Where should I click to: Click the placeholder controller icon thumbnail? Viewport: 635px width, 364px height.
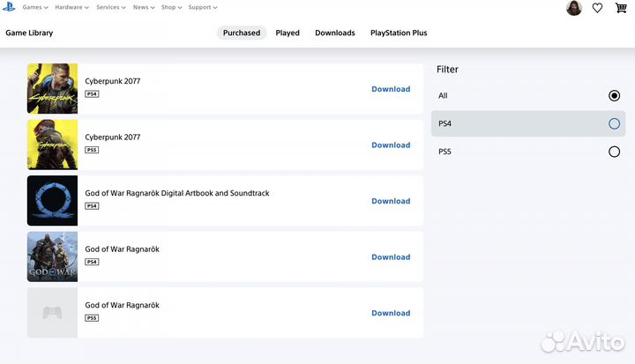coord(52,312)
